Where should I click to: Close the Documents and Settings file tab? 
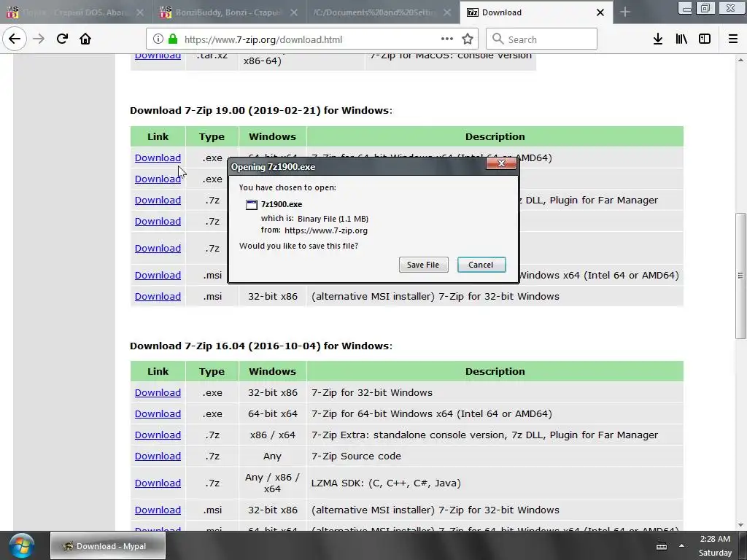click(x=447, y=12)
